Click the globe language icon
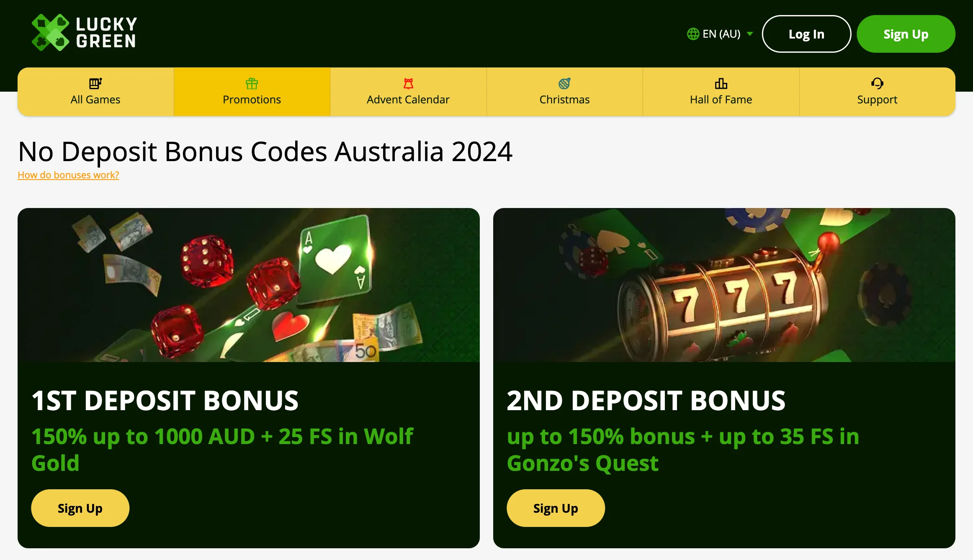This screenshot has height=560, width=973. coord(693,34)
